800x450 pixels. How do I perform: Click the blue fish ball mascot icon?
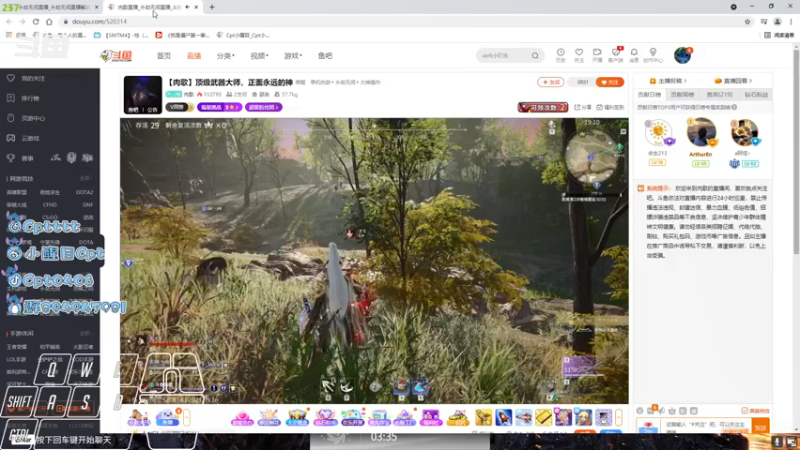166,417
